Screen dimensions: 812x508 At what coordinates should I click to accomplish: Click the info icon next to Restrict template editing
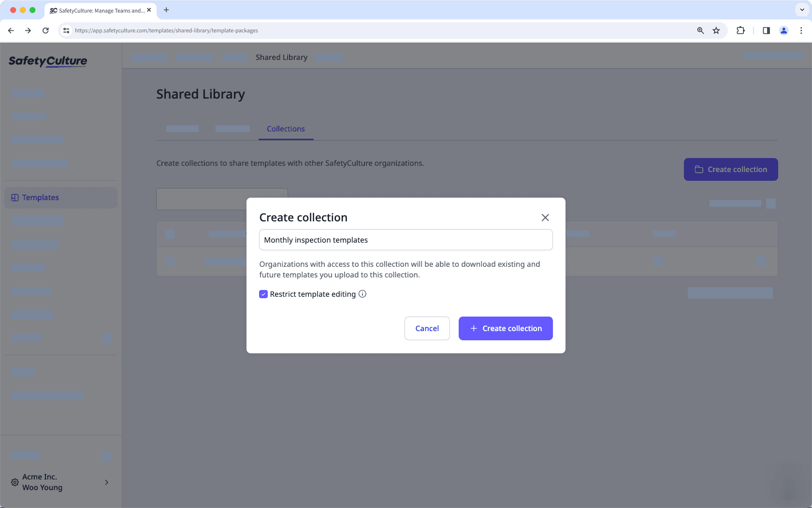point(363,294)
